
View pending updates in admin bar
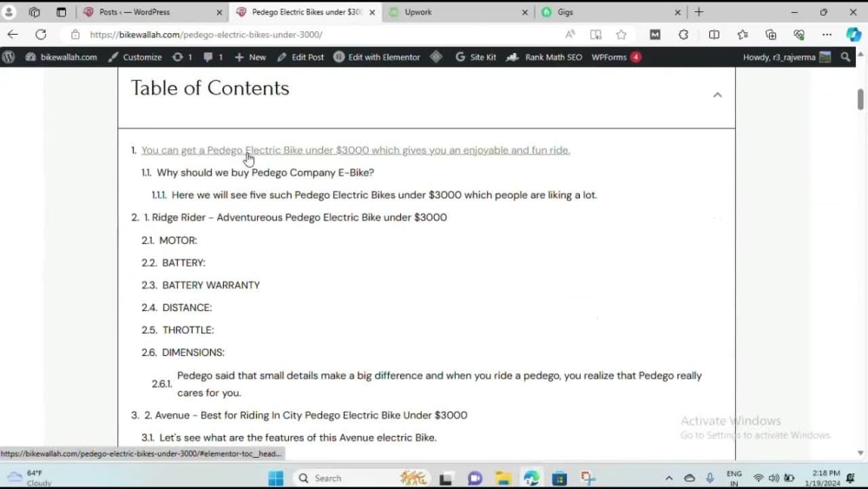coord(182,57)
